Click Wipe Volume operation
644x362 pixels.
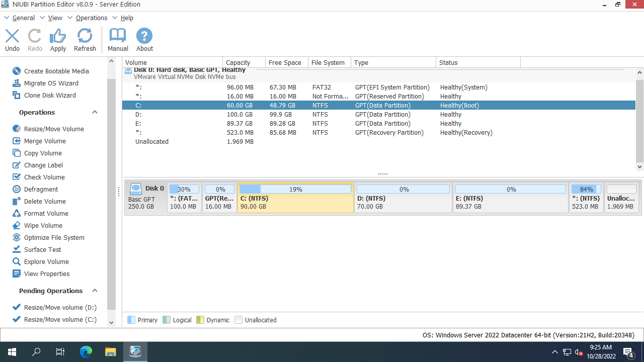click(43, 225)
